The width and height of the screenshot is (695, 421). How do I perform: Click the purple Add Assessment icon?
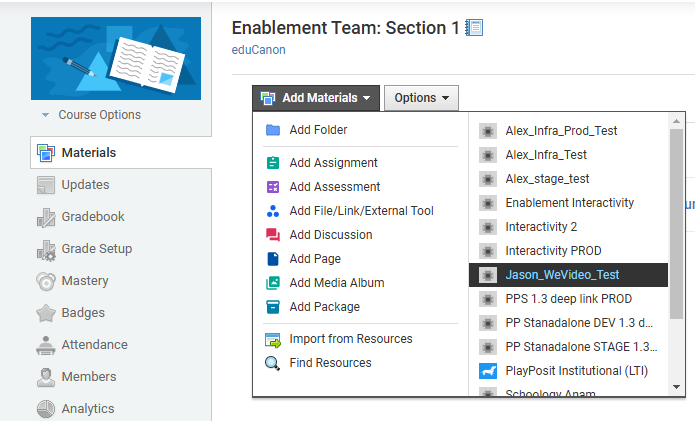(273, 187)
